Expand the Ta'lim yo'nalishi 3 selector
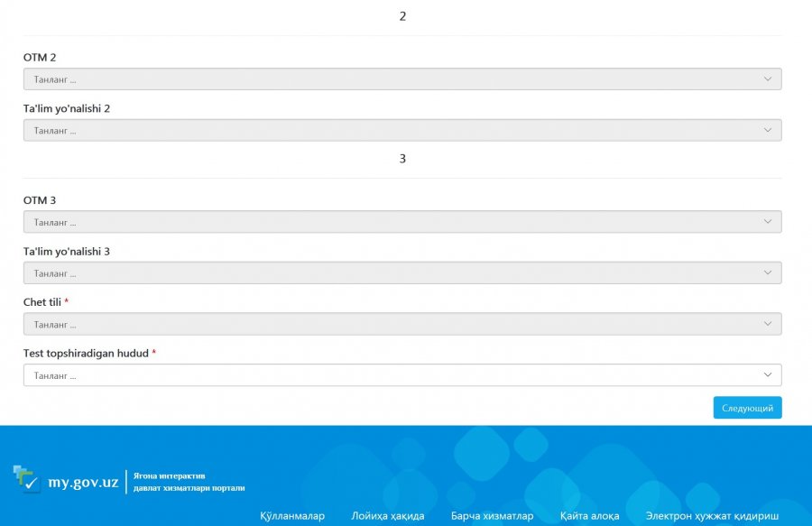Viewport: 812px width, 526px height. pos(401,273)
